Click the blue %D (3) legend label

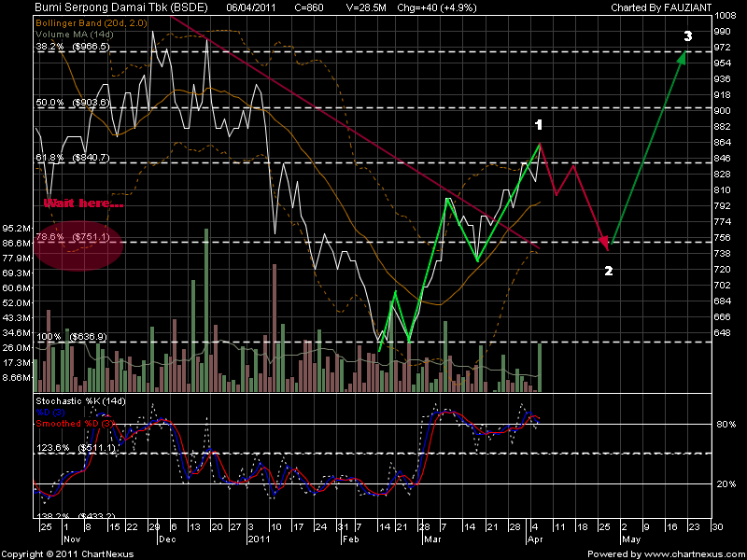tap(50, 413)
